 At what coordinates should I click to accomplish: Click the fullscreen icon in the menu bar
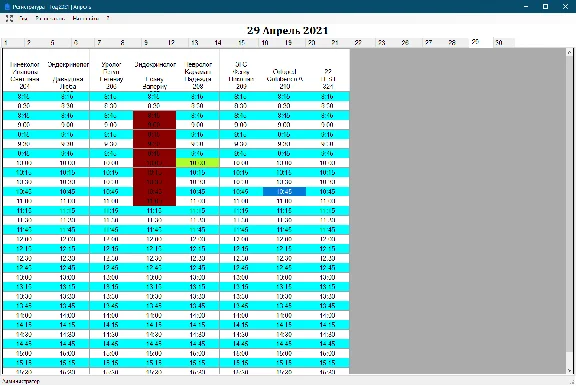click(x=9, y=18)
